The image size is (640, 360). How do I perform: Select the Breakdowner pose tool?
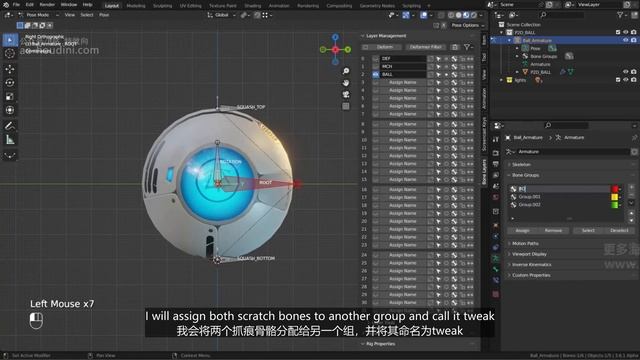point(10,155)
